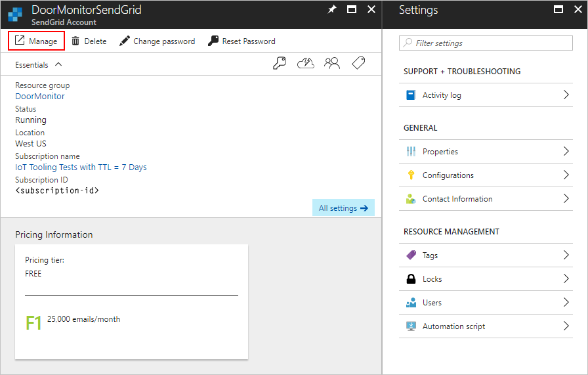The width and height of the screenshot is (588, 375).
Task: Open the DoorMonitor resource group link
Action: pyautogui.click(x=40, y=97)
